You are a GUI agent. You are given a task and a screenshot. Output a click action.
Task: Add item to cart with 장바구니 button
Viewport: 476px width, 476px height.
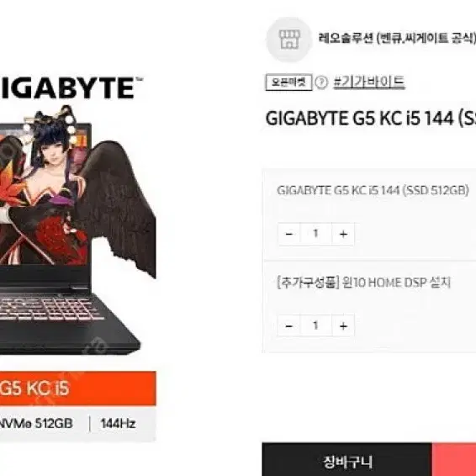click(347, 459)
